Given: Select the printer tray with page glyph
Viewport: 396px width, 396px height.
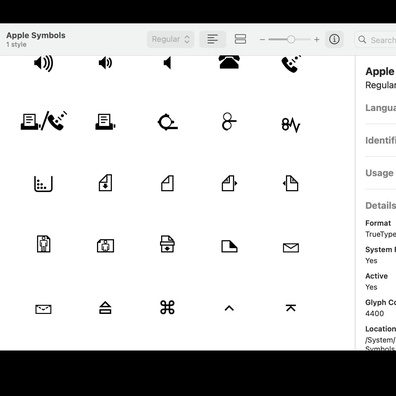Looking at the screenshot, I should click(x=167, y=244).
